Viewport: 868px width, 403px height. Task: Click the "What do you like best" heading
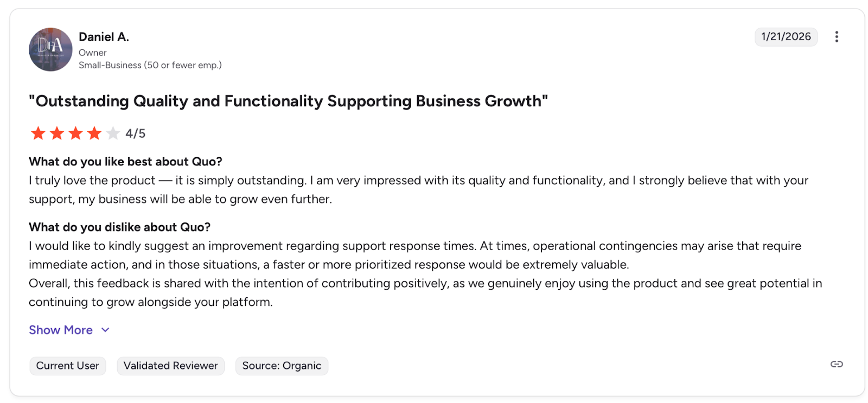125,162
